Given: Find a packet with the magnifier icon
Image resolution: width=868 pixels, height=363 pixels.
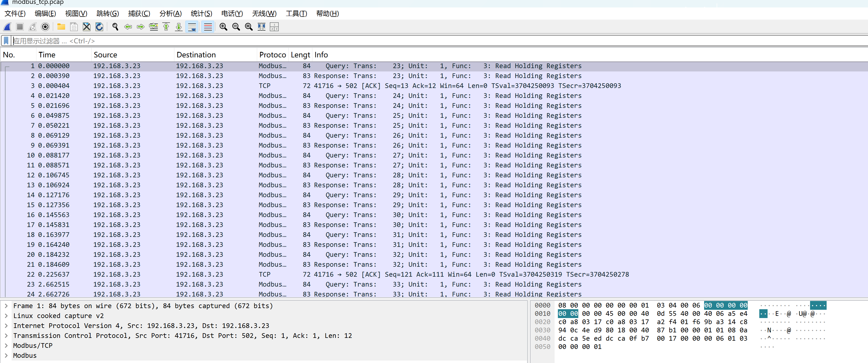Looking at the screenshot, I should point(115,27).
